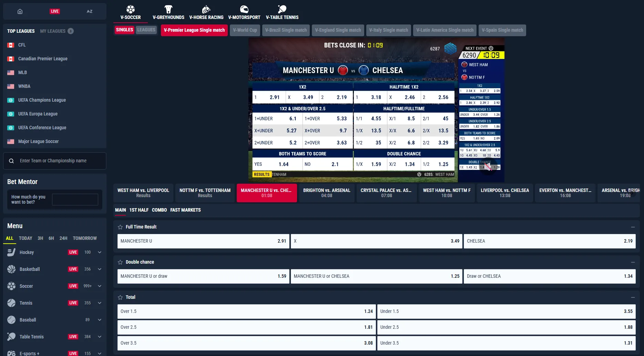644x356 pixels.
Task: Open Major League Soccer league
Action: coord(38,142)
